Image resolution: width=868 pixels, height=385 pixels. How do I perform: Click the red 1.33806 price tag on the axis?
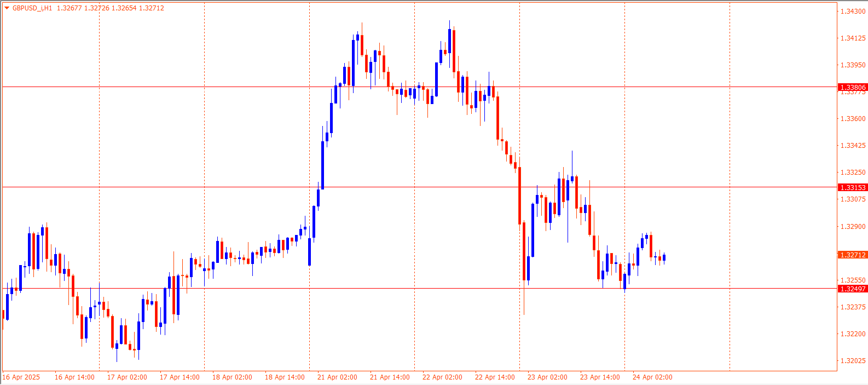pyautogui.click(x=853, y=88)
